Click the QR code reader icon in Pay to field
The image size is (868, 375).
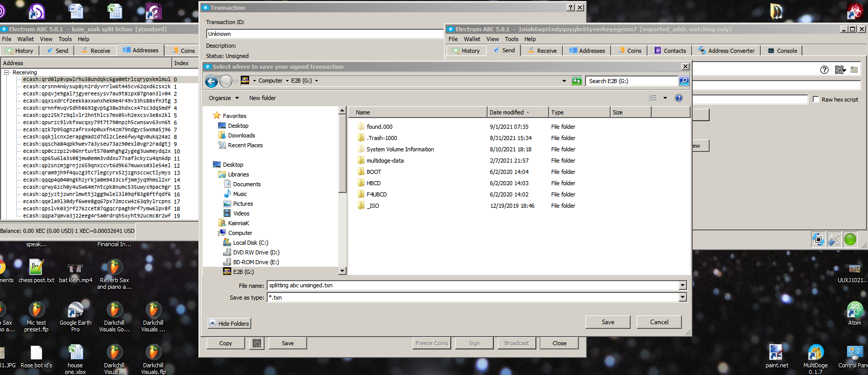click(x=840, y=70)
